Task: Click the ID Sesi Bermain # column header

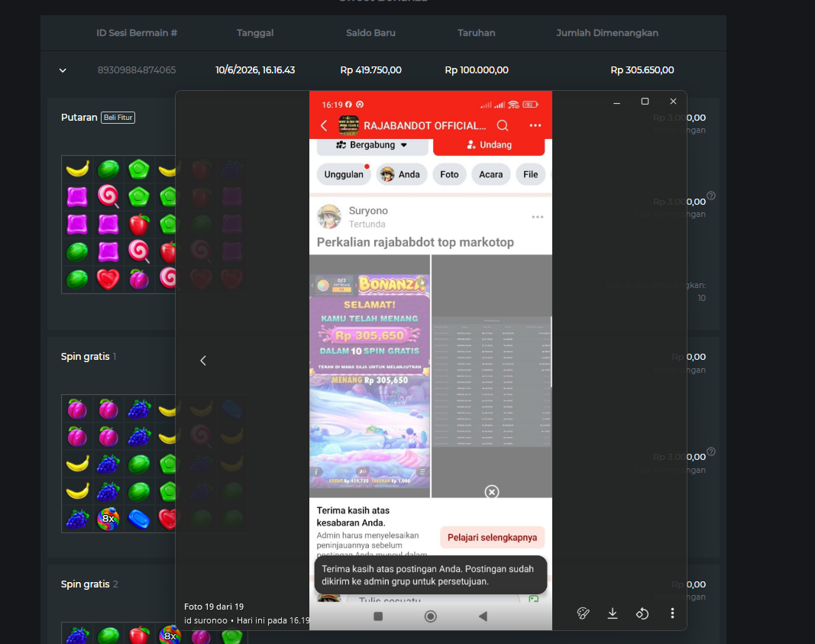Action: (x=137, y=33)
